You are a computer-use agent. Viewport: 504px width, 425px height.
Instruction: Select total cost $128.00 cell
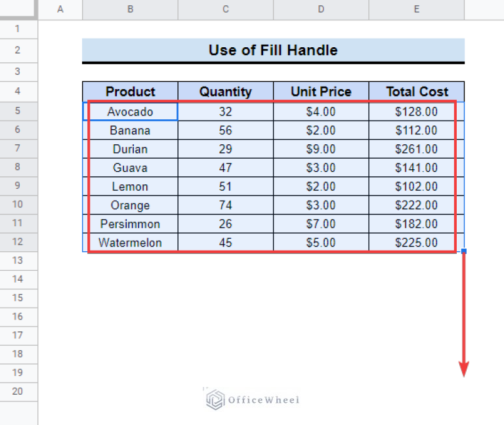[x=417, y=111]
